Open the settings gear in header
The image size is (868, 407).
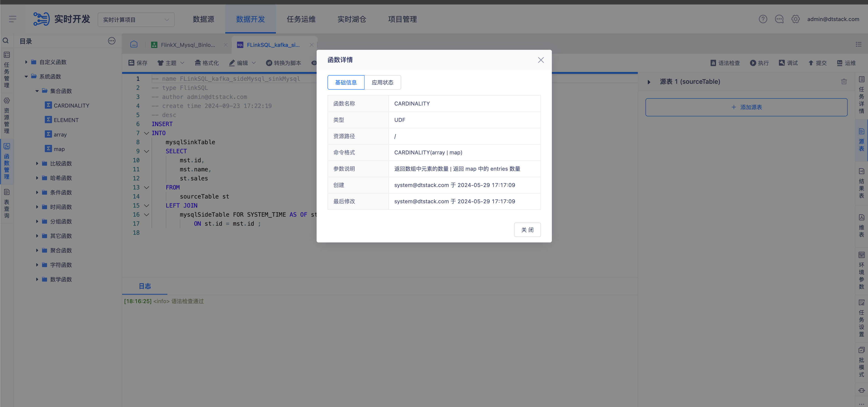point(795,19)
